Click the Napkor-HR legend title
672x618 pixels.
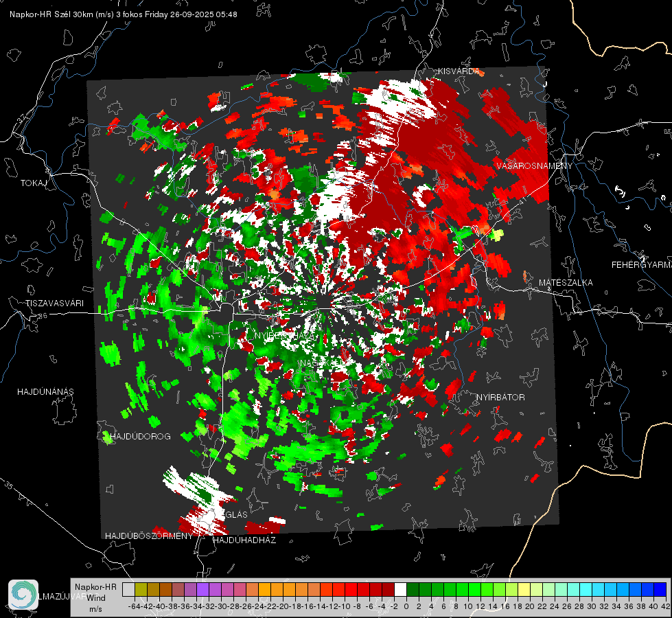click(x=95, y=587)
